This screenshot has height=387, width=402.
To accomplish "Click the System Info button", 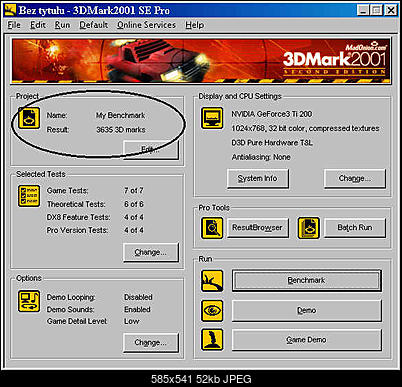I will point(258,178).
